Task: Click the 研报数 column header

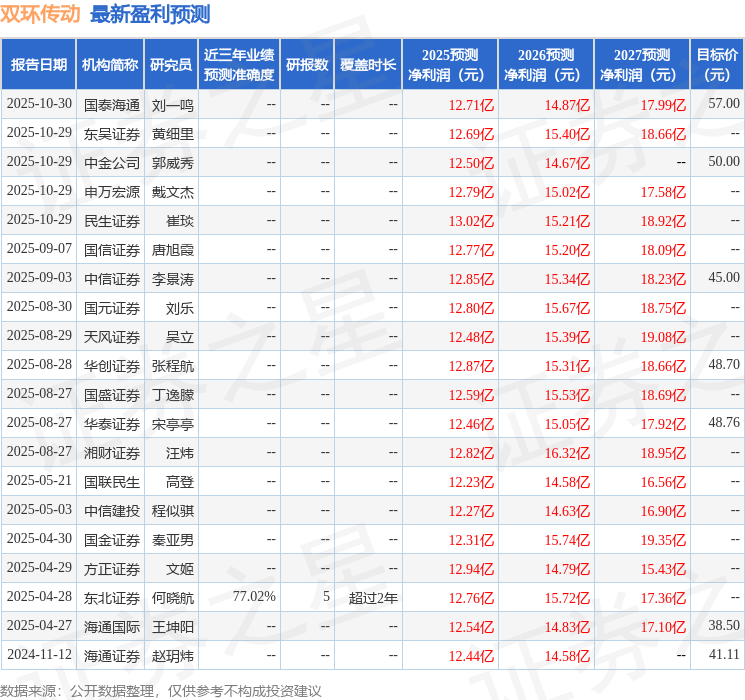Action: [307, 65]
